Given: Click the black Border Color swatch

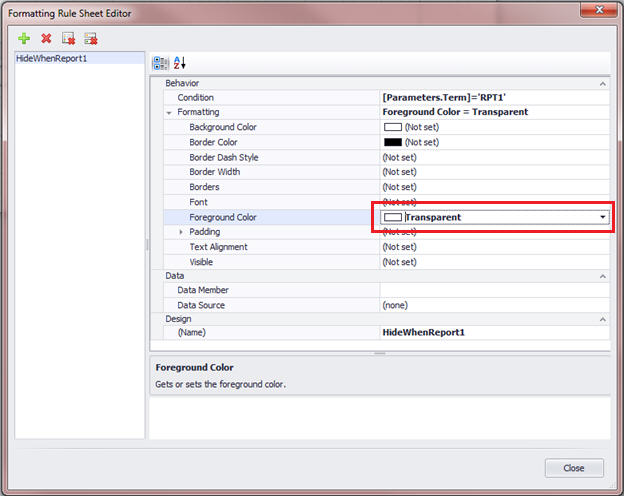Looking at the screenshot, I should pyautogui.click(x=392, y=143).
